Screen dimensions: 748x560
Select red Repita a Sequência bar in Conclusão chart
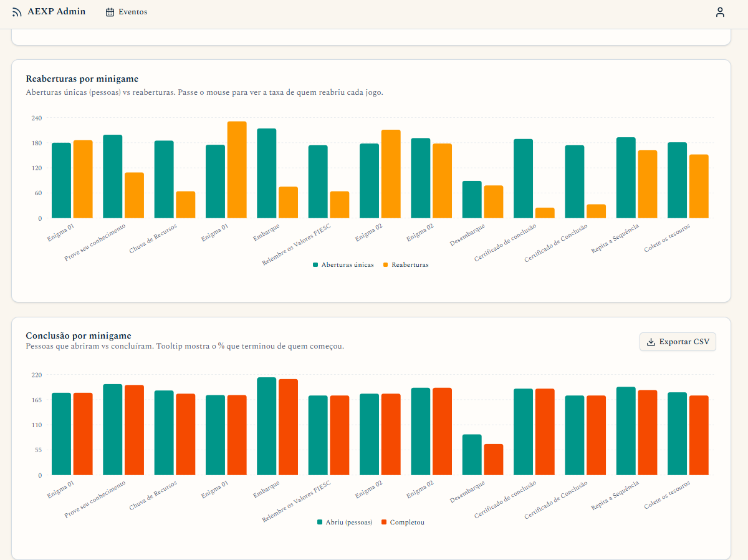648,433
